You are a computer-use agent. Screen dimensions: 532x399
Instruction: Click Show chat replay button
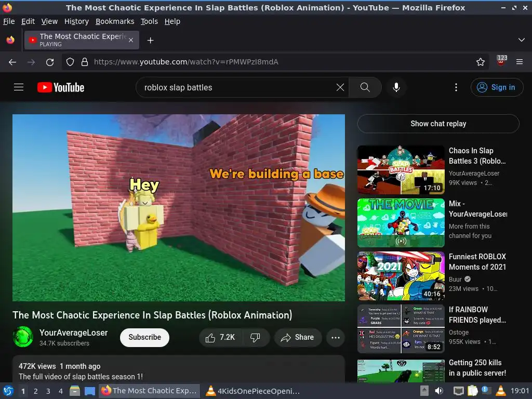coord(438,124)
